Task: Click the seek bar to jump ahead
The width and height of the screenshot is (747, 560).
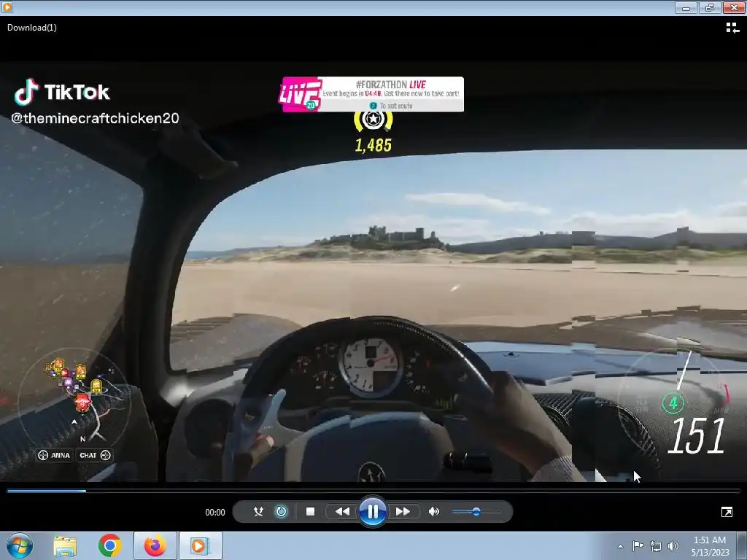Action: point(373,491)
